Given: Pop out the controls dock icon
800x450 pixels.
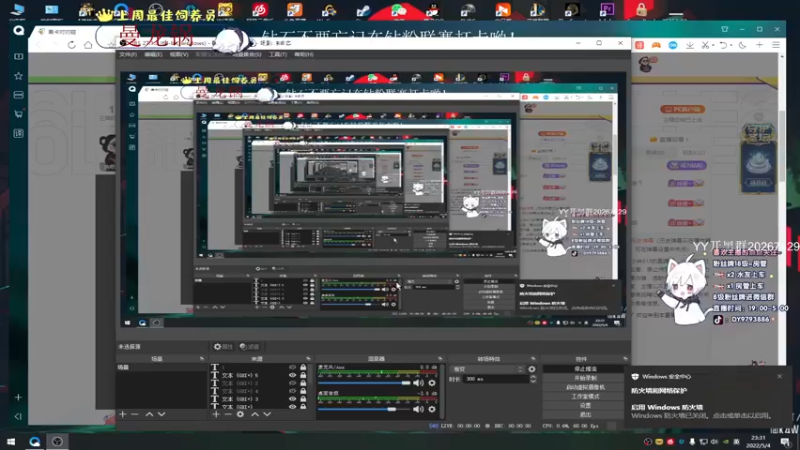Looking at the screenshot, I should point(625,359).
